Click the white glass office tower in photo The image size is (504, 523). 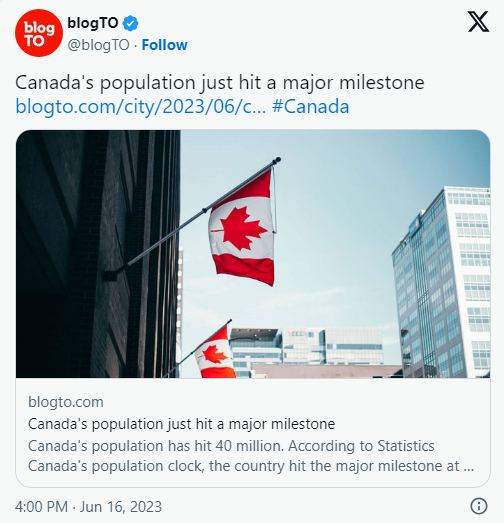(441, 284)
